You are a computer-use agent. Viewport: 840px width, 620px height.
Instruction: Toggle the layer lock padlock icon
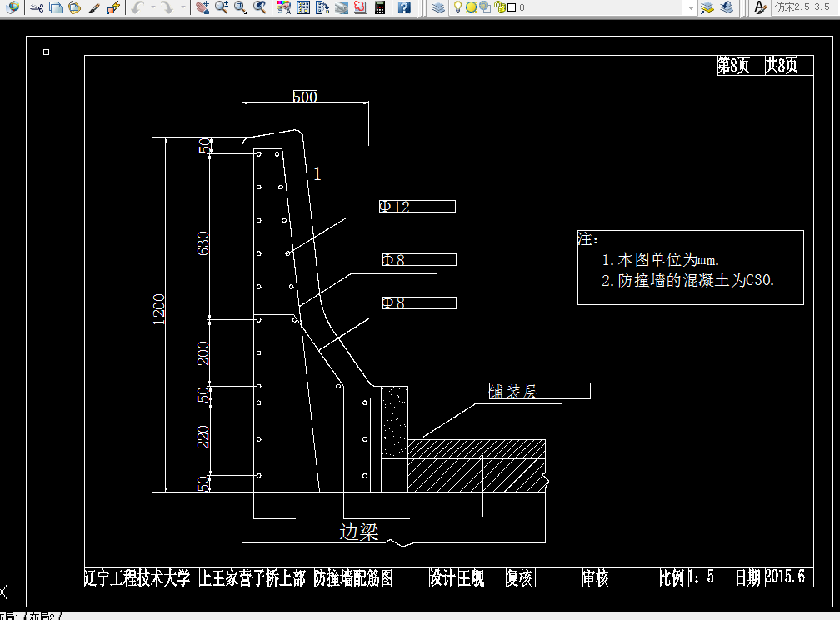coord(498,7)
